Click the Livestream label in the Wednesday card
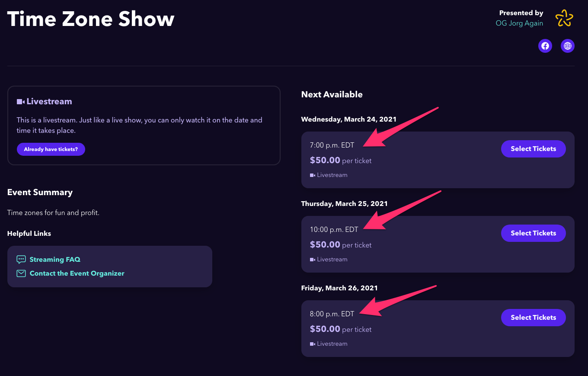588x376 pixels. (x=332, y=175)
